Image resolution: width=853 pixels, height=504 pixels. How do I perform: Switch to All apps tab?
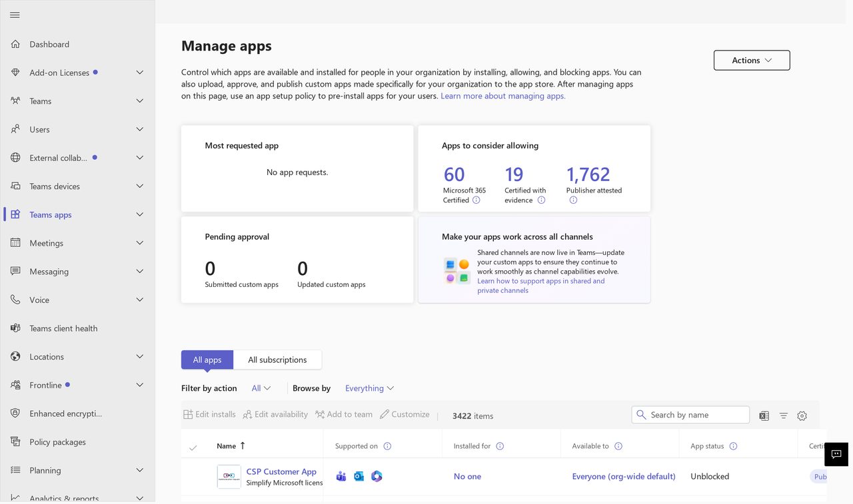coord(207,360)
